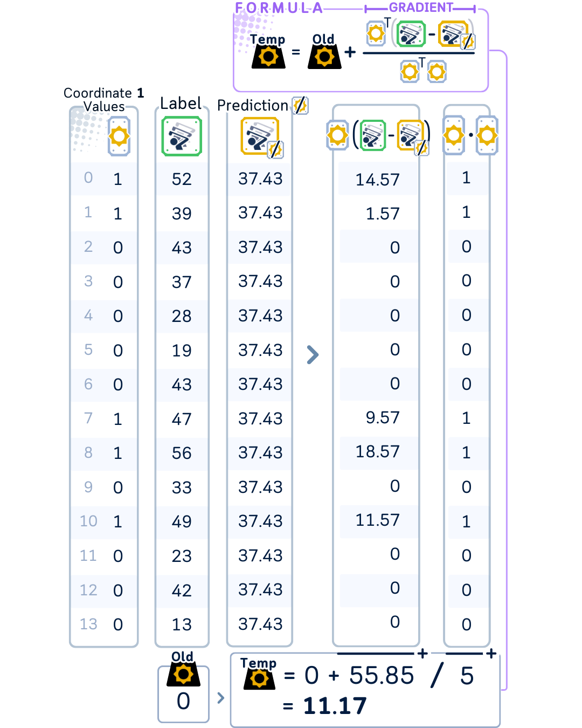Click the result value 11.17
This screenshot has height=728, width=582.
pyautogui.click(x=335, y=705)
